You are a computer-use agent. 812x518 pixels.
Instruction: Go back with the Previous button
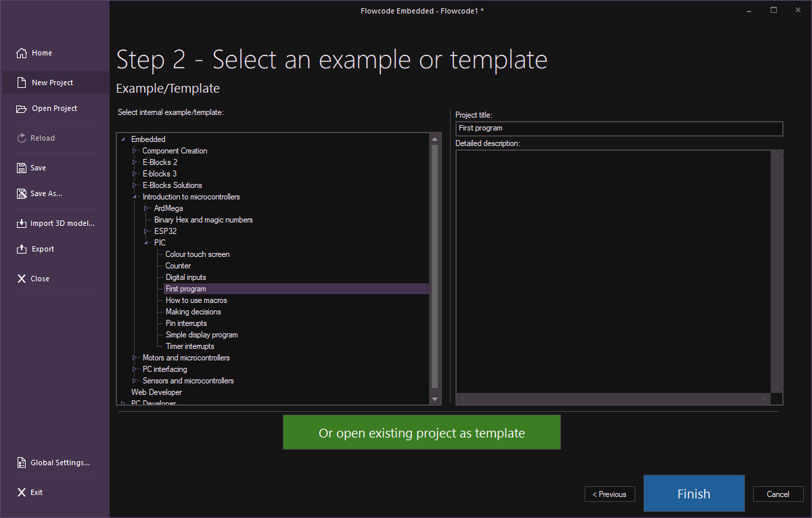point(610,494)
